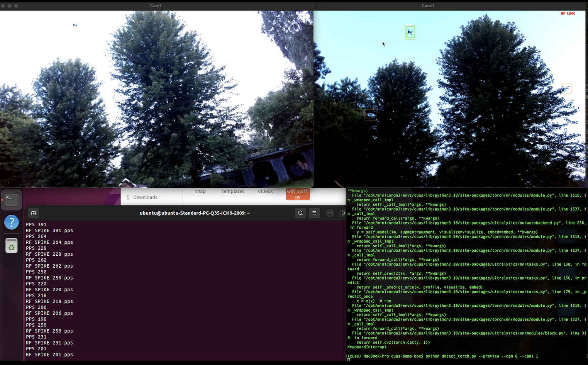
Task: Open the Templates folder
Action: (x=232, y=192)
